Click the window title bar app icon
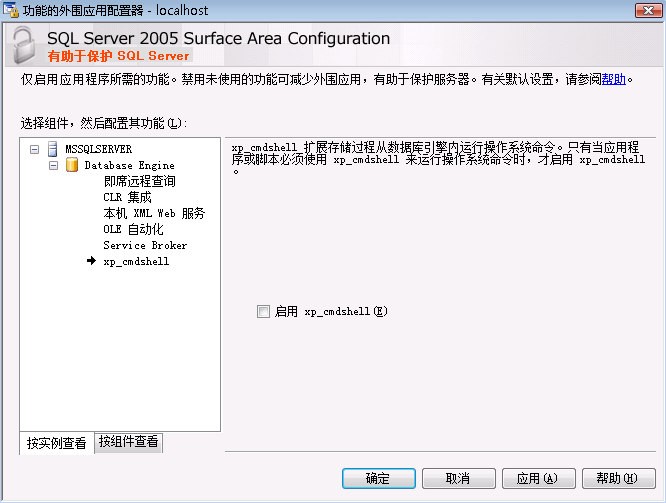666x503 pixels. [11, 9]
